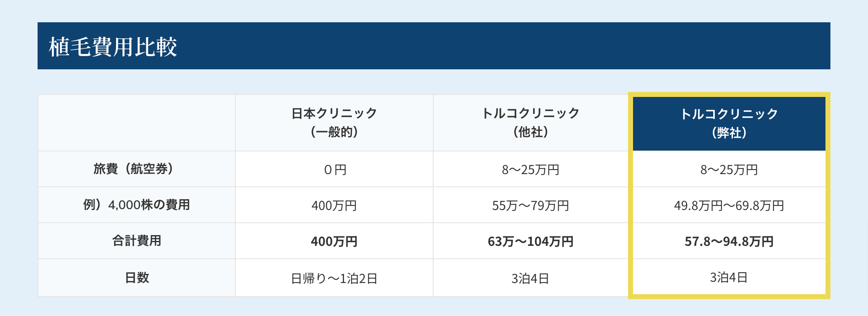
Task: Select the 63万〜104万円 total cell
Action: [x=531, y=241]
